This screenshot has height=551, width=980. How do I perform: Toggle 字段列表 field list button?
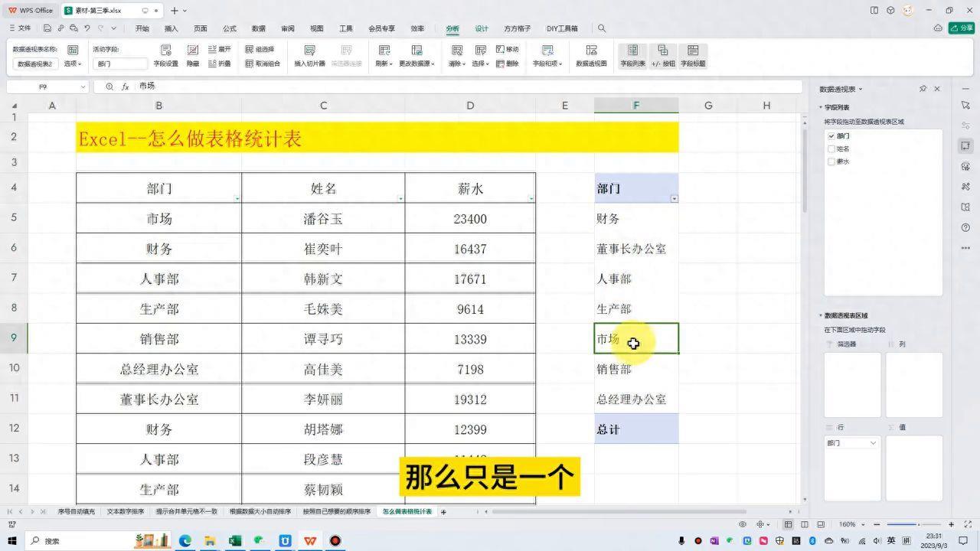[632, 55]
